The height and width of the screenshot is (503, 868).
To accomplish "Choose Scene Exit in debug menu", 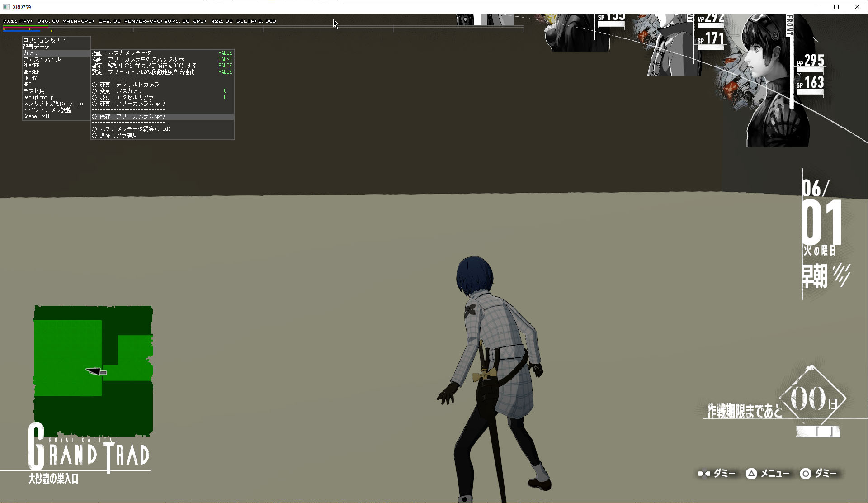I will [x=37, y=116].
